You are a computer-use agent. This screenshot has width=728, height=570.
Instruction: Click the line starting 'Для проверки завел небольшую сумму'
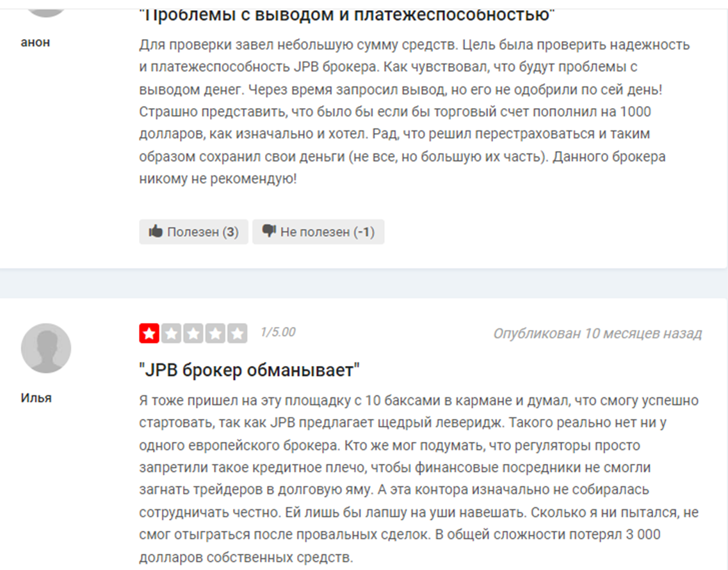click(415, 45)
